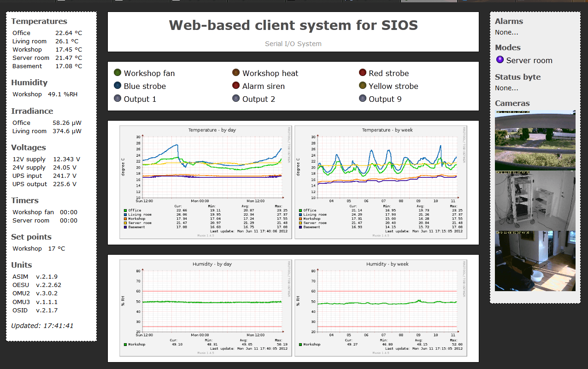Click the Red strobe indicator icon
This screenshot has width=588, height=369.
pyautogui.click(x=362, y=73)
